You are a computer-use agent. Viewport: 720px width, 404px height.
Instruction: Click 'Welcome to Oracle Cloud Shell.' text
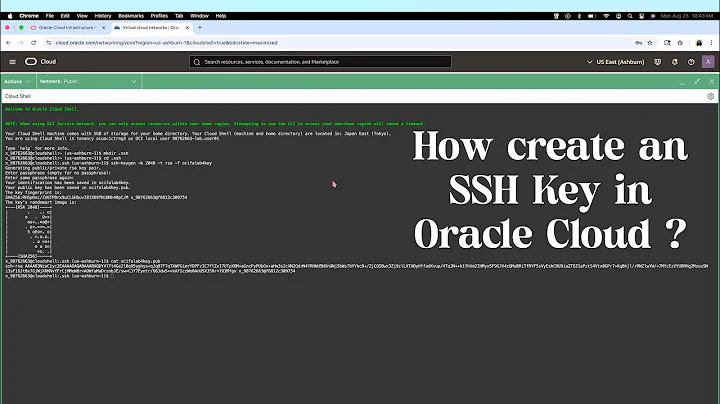(x=42, y=109)
